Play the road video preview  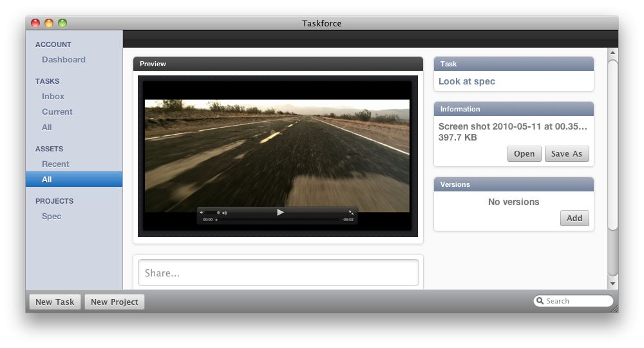(280, 212)
